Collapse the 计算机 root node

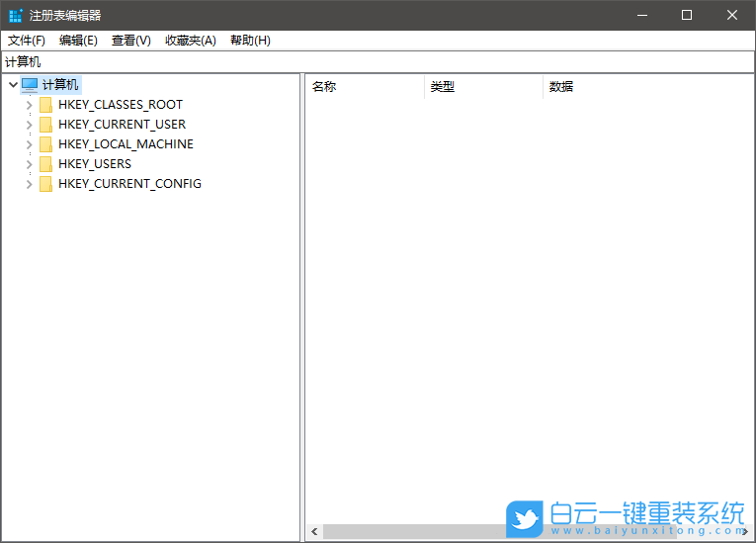point(12,85)
